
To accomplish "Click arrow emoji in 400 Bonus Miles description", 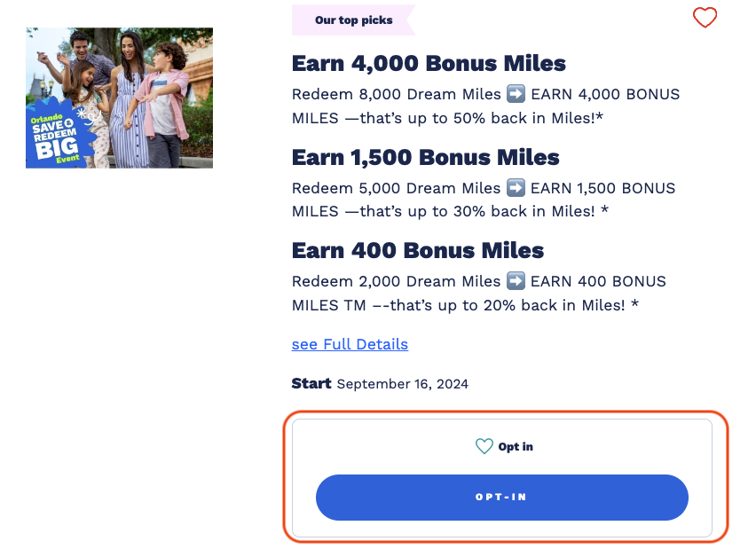I will coord(516,281).
